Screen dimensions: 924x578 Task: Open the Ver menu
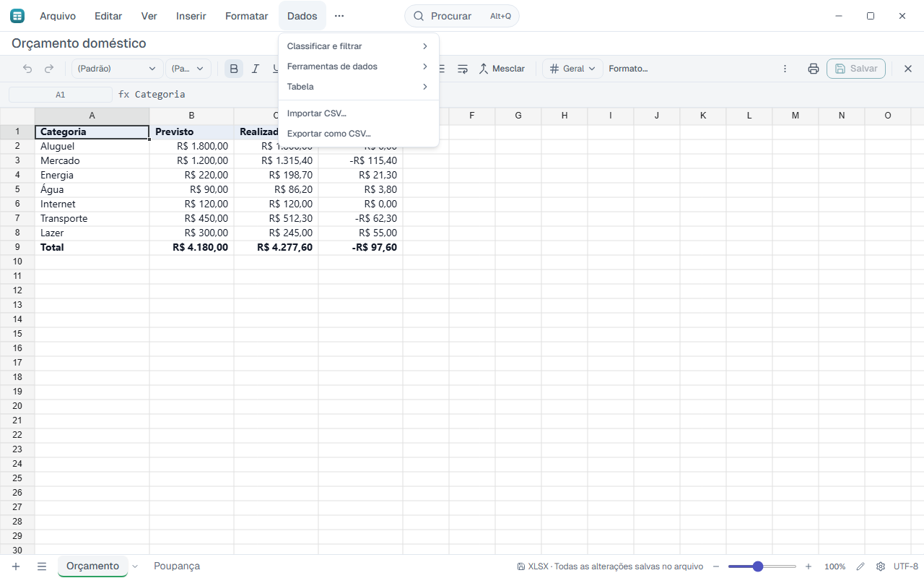click(x=149, y=16)
